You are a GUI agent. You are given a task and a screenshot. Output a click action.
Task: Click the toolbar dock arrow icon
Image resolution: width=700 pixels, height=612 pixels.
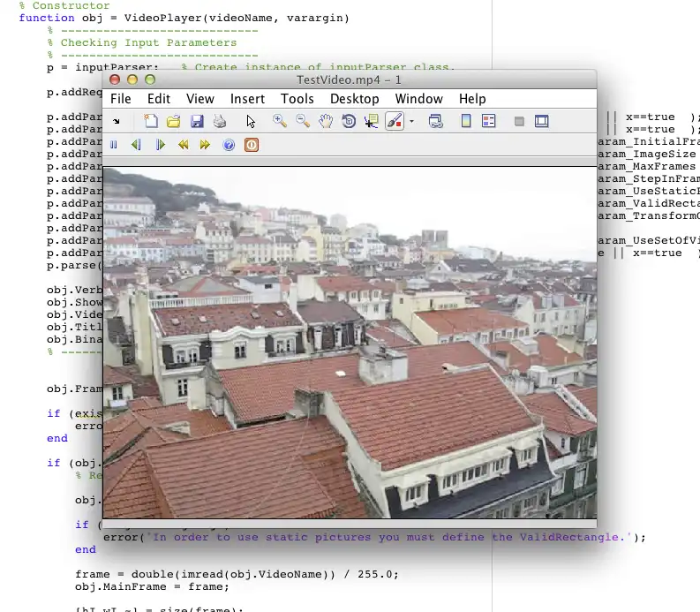tap(116, 121)
